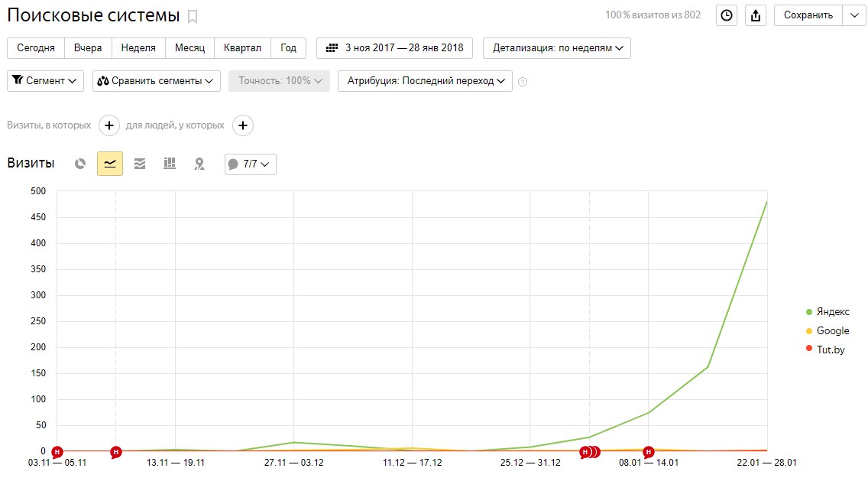Click the x-axis label 27.11 — 03.12
The width and height of the screenshot is (868, 478).
[x=294, y=463]
